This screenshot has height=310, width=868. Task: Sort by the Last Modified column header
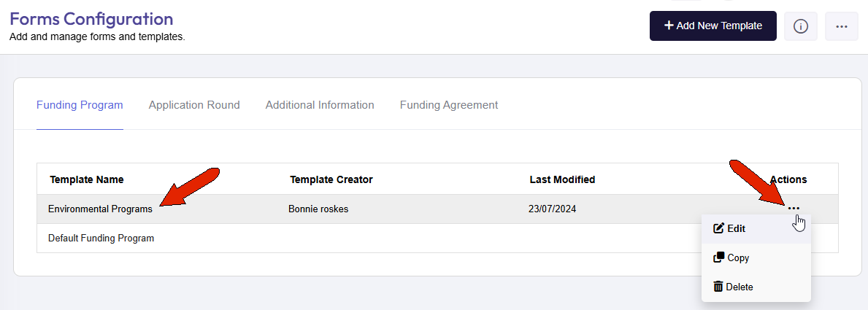tap(562, 179)
